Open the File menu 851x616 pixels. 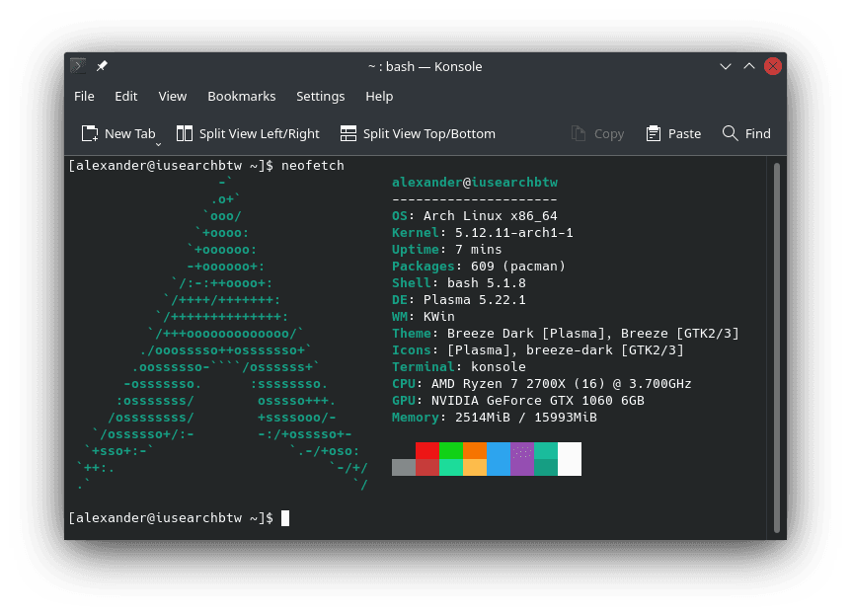84,96
